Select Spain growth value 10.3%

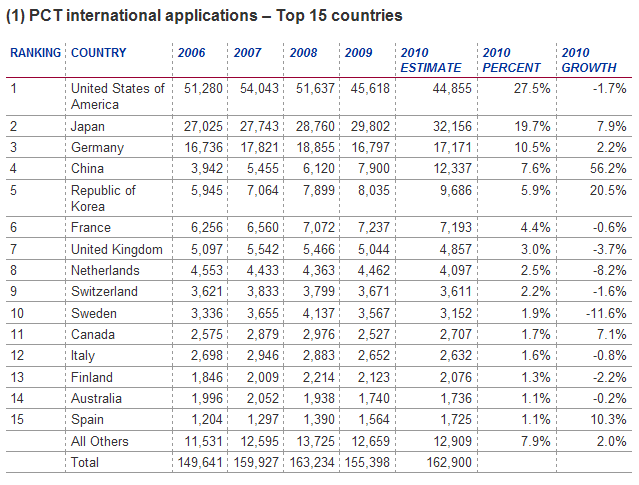click(609, 420)
